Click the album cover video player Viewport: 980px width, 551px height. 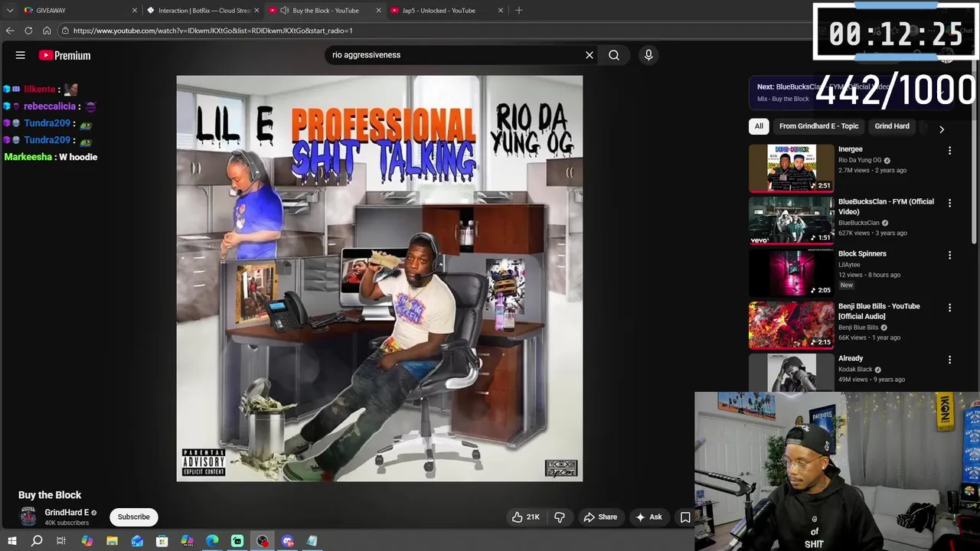click(379, 278)
